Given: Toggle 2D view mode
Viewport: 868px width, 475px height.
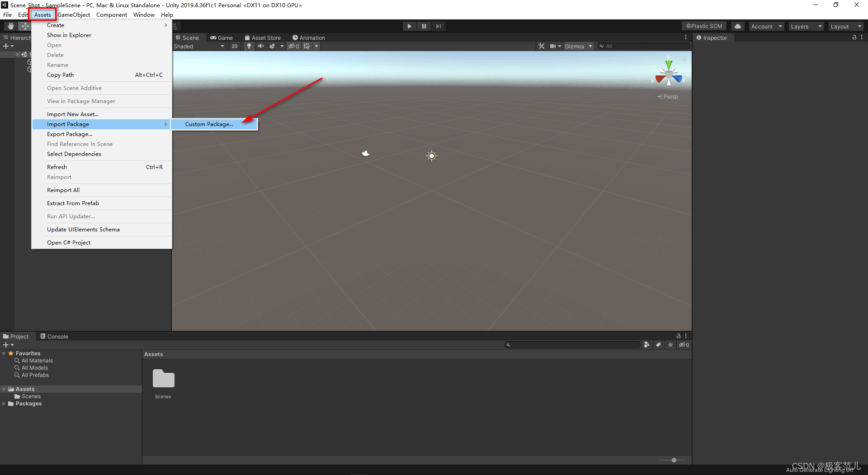Looking at the screenshot, I should 234,46.
